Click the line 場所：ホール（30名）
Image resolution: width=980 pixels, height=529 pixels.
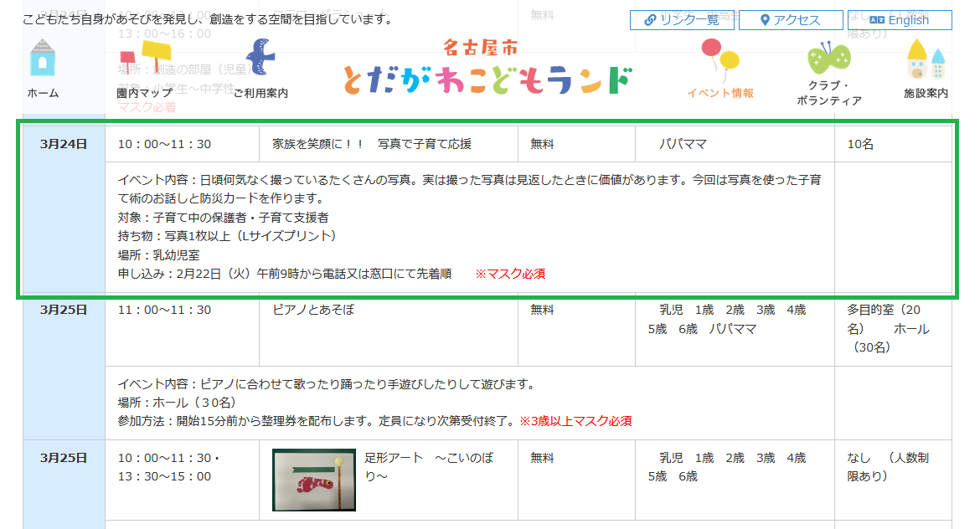(177, 403)
